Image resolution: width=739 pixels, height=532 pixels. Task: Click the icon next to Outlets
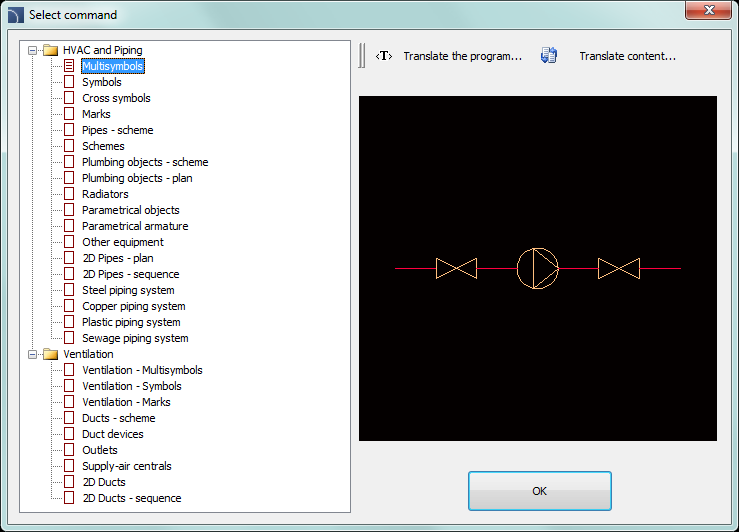tap(69, 450)
